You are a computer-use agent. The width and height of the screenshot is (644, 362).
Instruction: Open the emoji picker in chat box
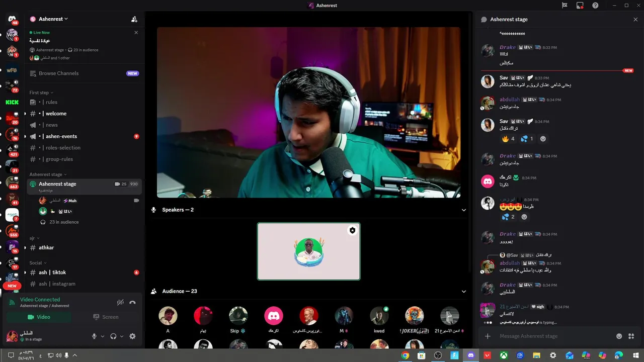point(619,336)
